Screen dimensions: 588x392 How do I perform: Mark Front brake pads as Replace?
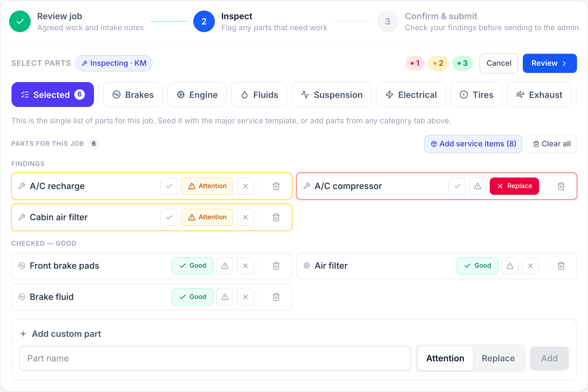point(245,266)
